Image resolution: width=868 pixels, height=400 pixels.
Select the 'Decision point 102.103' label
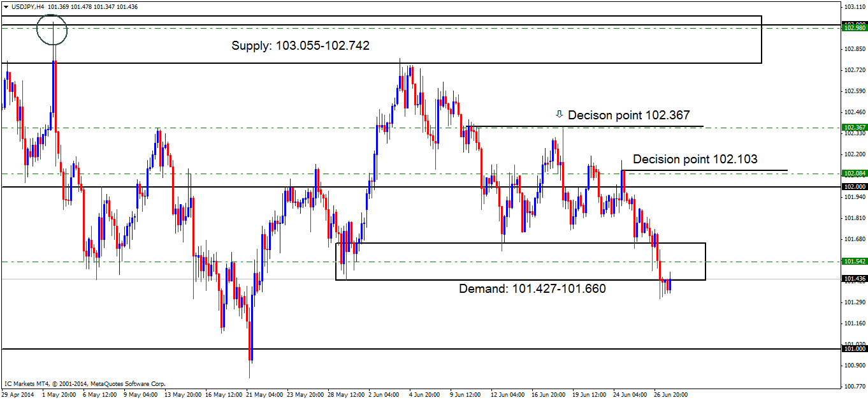(x=695, y=159)
